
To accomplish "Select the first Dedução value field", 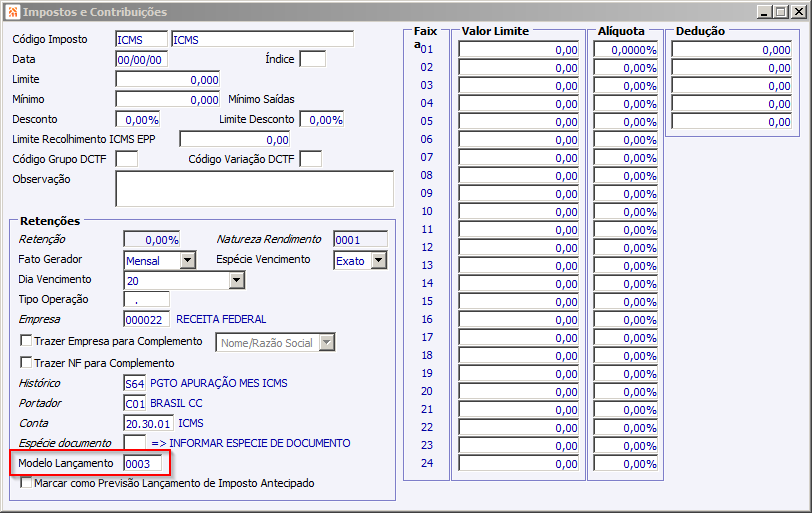I will tap(732, 50).
